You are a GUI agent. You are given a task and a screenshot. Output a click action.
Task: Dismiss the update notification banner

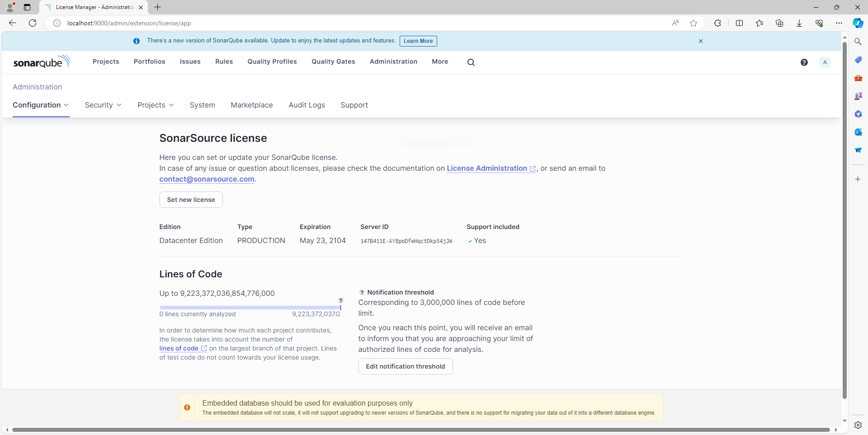tap(700, 41)
